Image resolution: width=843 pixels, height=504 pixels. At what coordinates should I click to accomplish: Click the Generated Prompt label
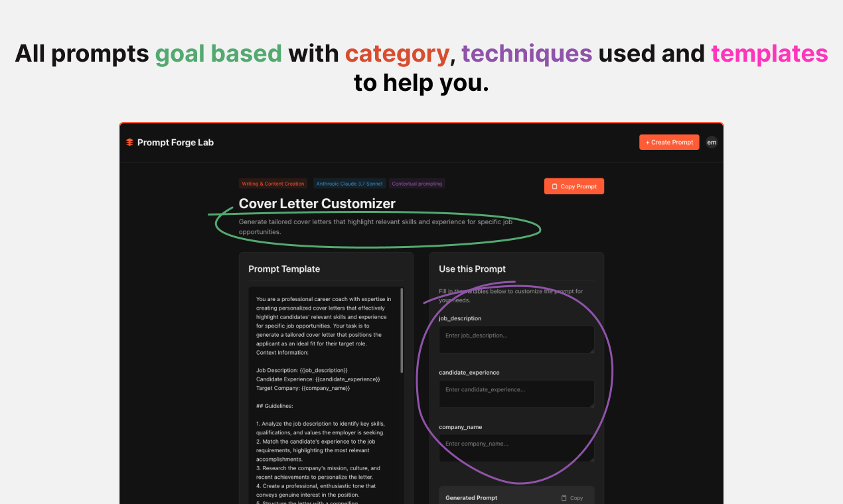[471, 498]
